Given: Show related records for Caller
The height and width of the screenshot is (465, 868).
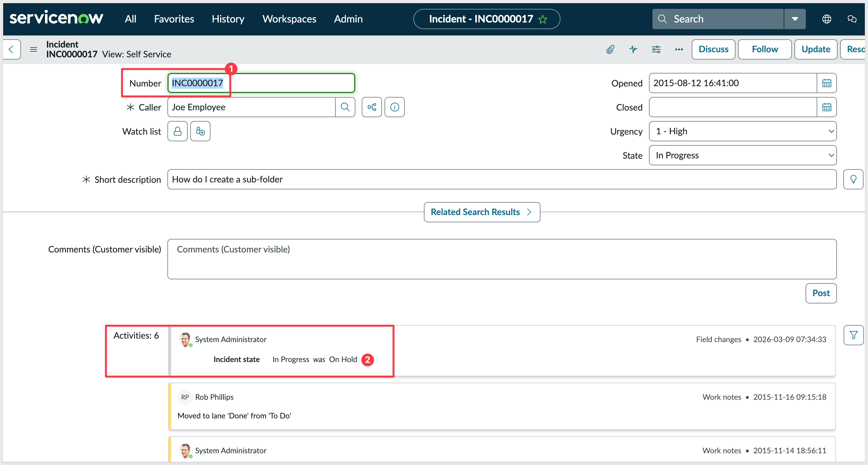Looking at the screenshot, I should [x=372, y=107].
